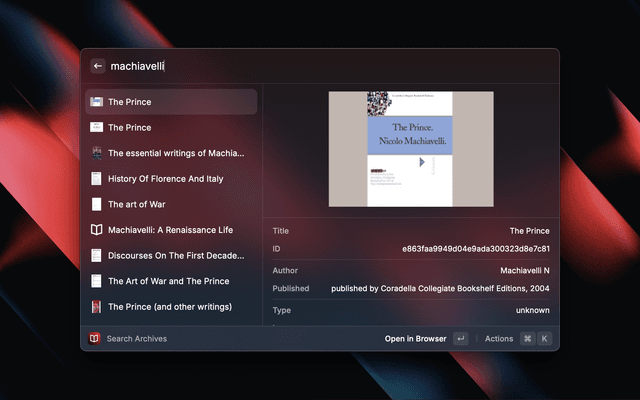Click the Published metadata value for Coradella edition
Viewport: 640px width, 400px height.
click(x=440, y=289)
